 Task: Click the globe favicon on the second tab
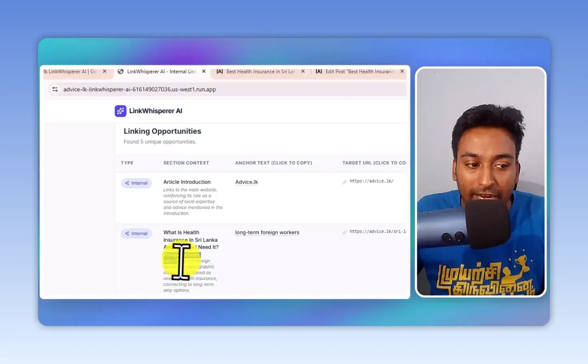(120, 72)
